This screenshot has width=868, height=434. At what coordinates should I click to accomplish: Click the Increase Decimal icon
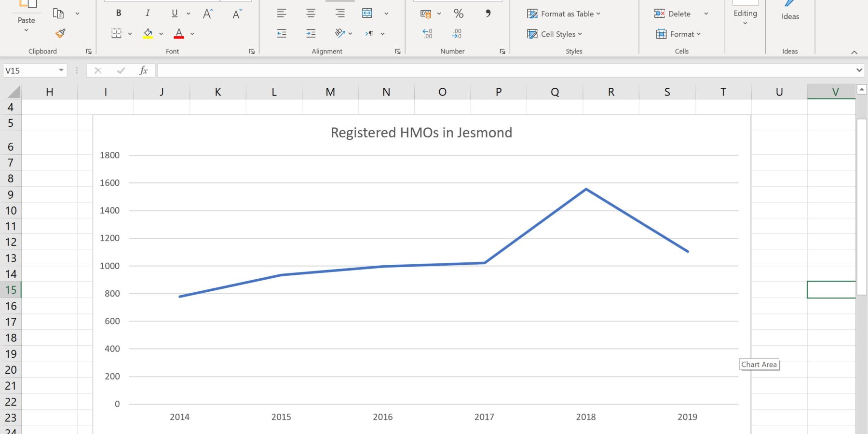pyautogui.click(x=427, y=33)
